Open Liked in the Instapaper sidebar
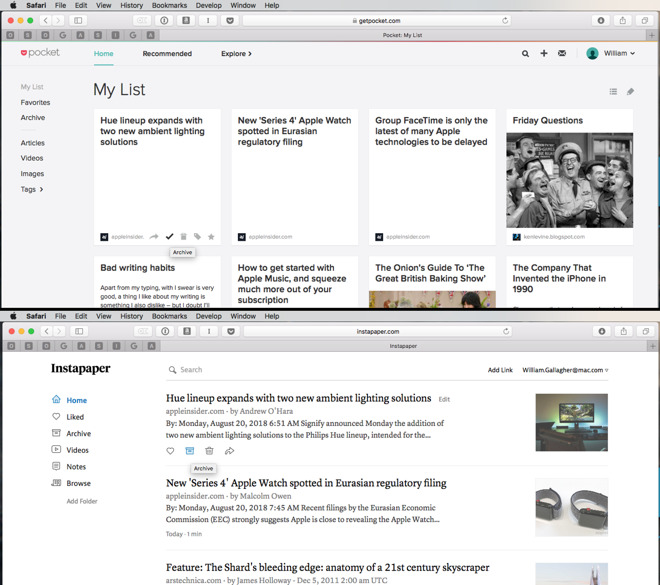The image size is (660, 585). [x=68, y=417]
